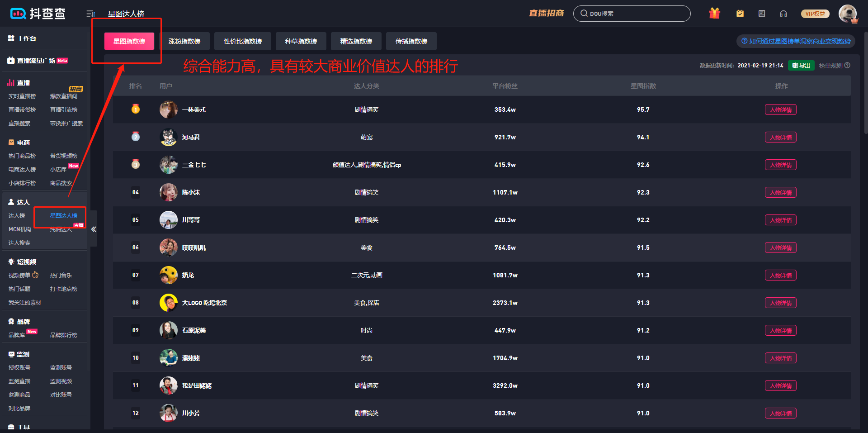Open the user profile avatar

click(847, 14)
